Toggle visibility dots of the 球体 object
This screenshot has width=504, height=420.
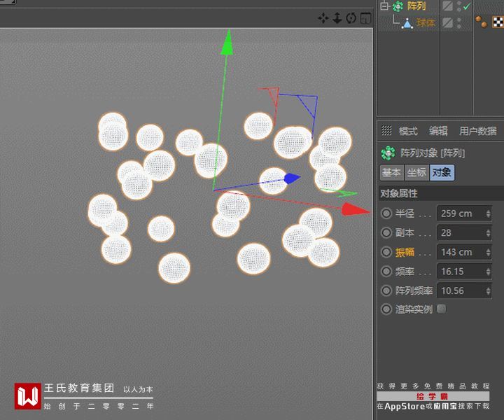pos(459,23)
